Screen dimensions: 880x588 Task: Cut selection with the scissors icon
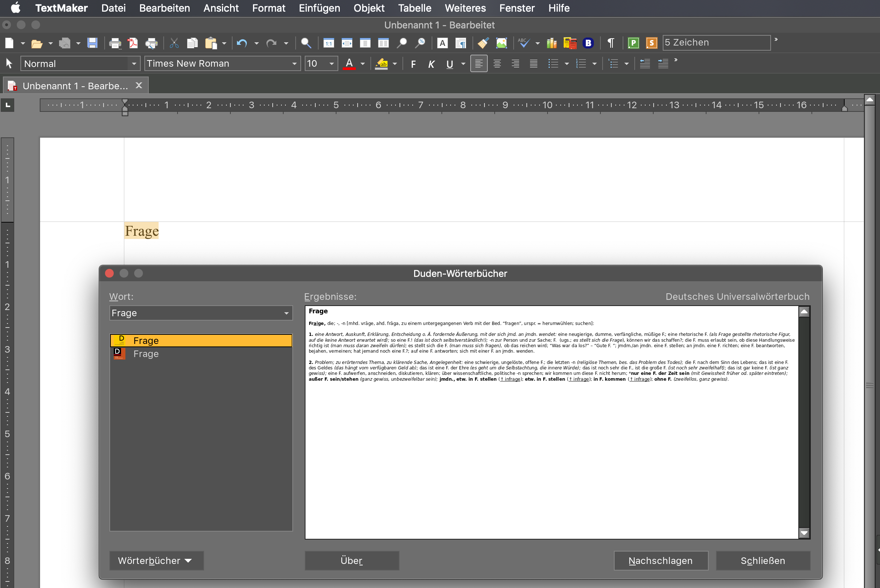[x=174, y=43]
